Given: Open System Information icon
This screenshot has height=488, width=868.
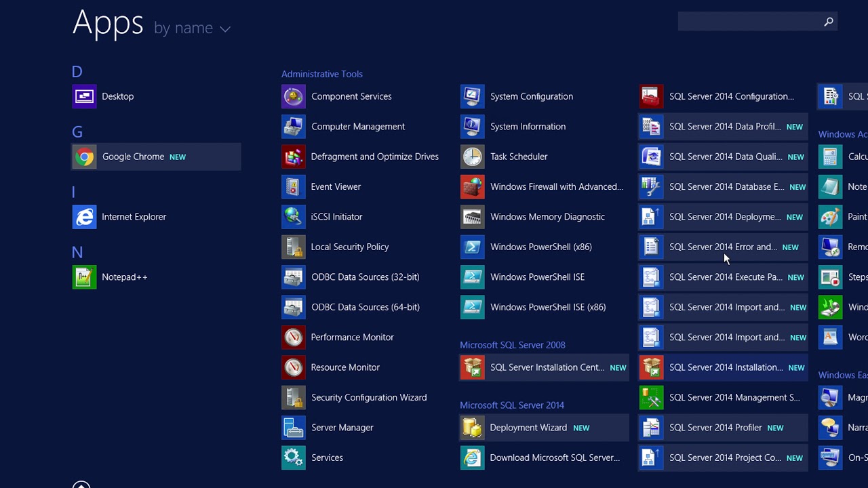Looking at the screenshot, I should [473, 127].
